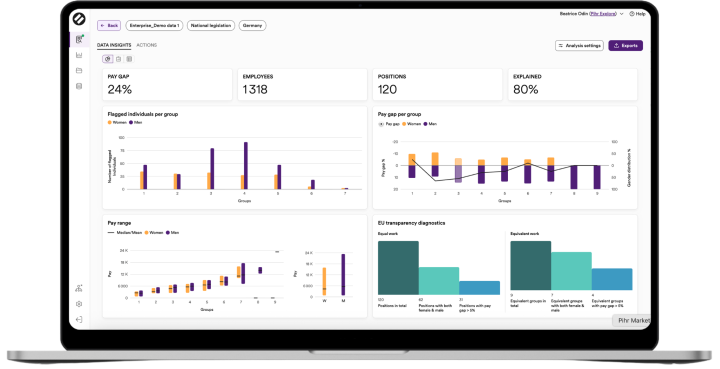Click dark green Equivalent groups in total bar

click(x=530, y=266)
